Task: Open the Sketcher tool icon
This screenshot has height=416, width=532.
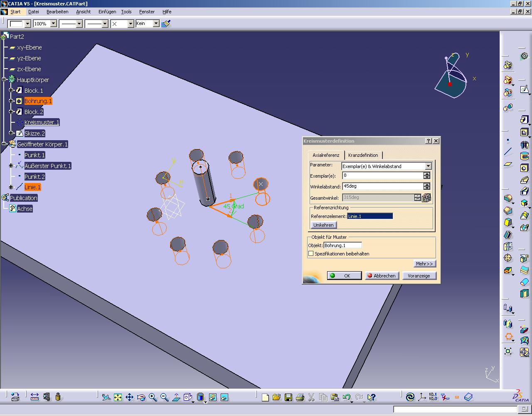Action: pos(525,89)
